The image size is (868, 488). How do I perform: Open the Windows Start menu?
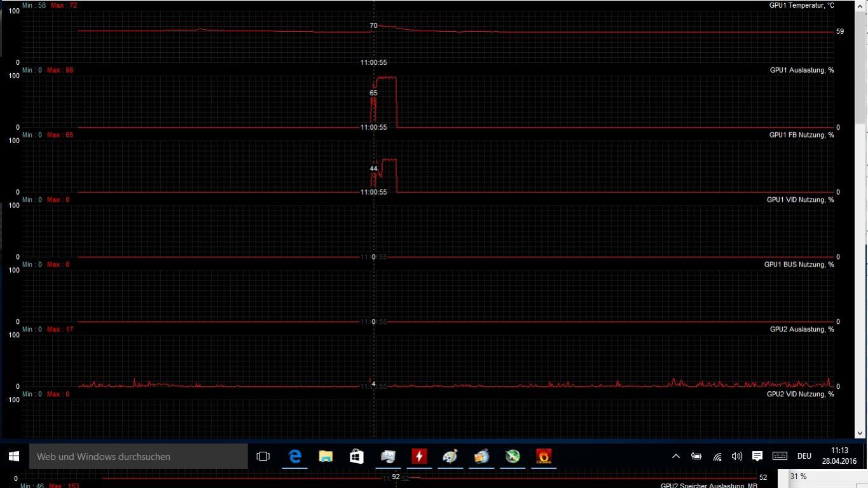click(x=14, y=456)
